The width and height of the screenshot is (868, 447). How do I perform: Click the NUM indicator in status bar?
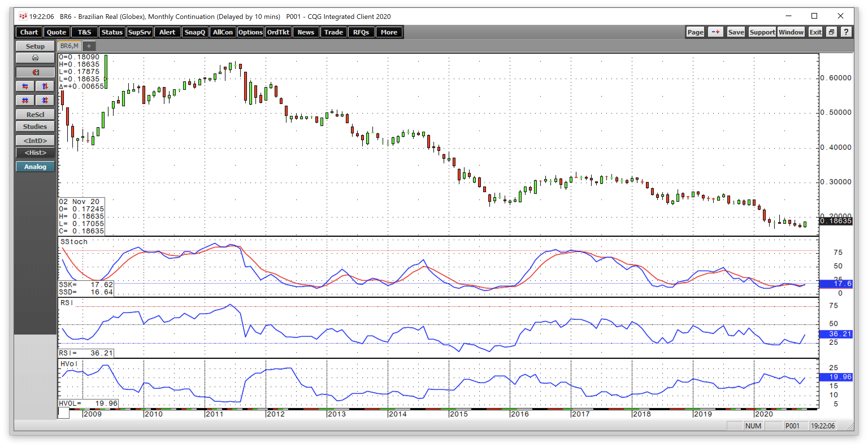(753, 426)
